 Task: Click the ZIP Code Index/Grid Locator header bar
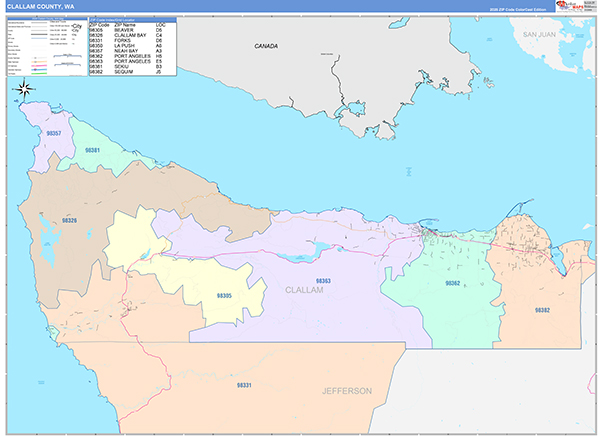(133, 20)
